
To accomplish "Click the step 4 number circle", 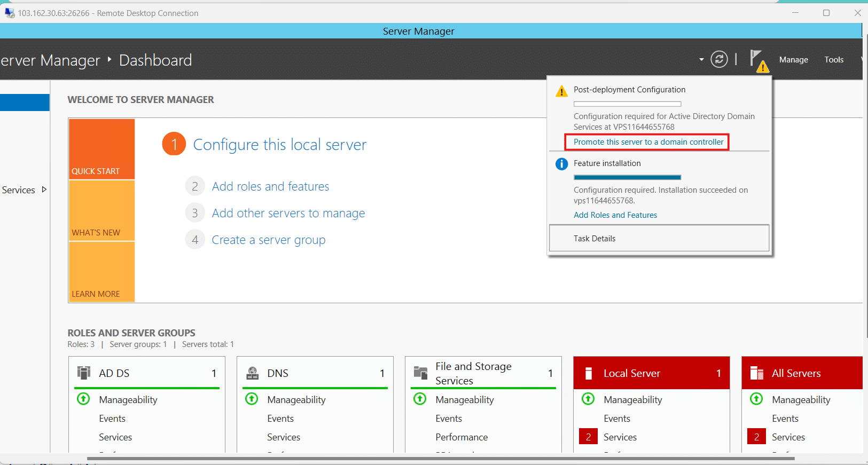I will 195,240.
